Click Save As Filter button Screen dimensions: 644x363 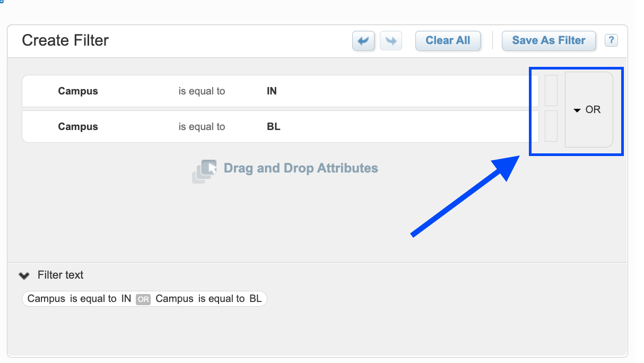pos(549,41)
